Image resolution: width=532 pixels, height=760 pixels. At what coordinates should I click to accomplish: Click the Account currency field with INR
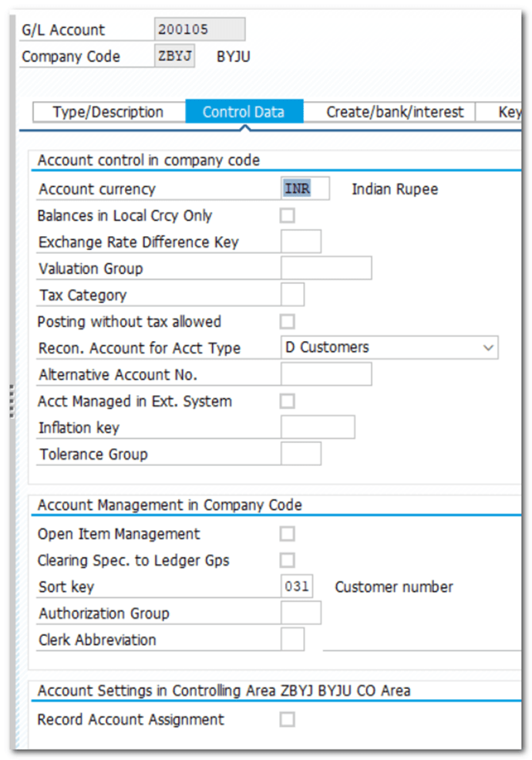click(x=305, y=189)
